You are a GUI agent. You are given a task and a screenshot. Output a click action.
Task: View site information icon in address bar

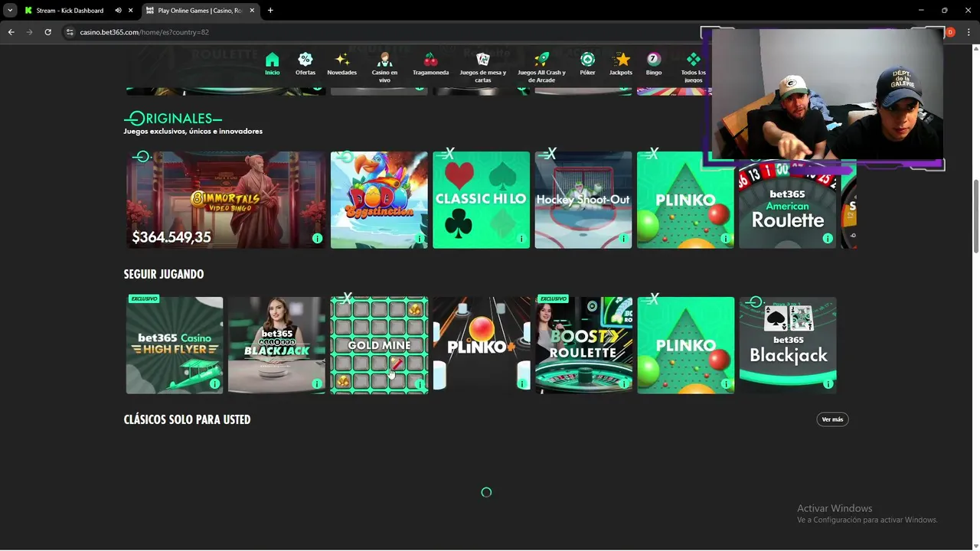[70, 32]
